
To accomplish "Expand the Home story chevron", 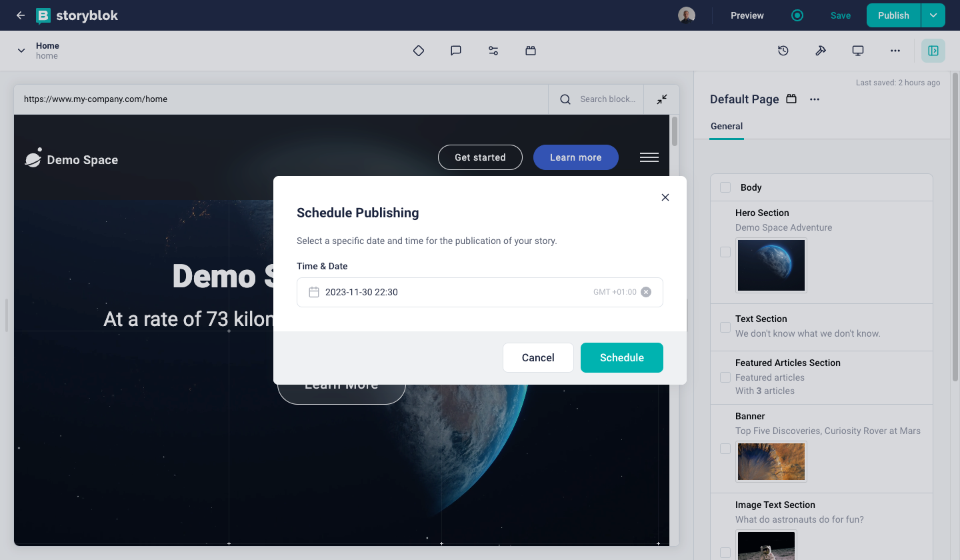I will (x=21, y=51).
